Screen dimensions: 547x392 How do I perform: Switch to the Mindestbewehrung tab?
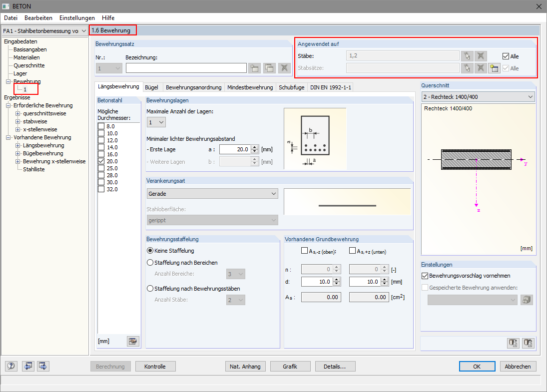(x=250, y=87)
